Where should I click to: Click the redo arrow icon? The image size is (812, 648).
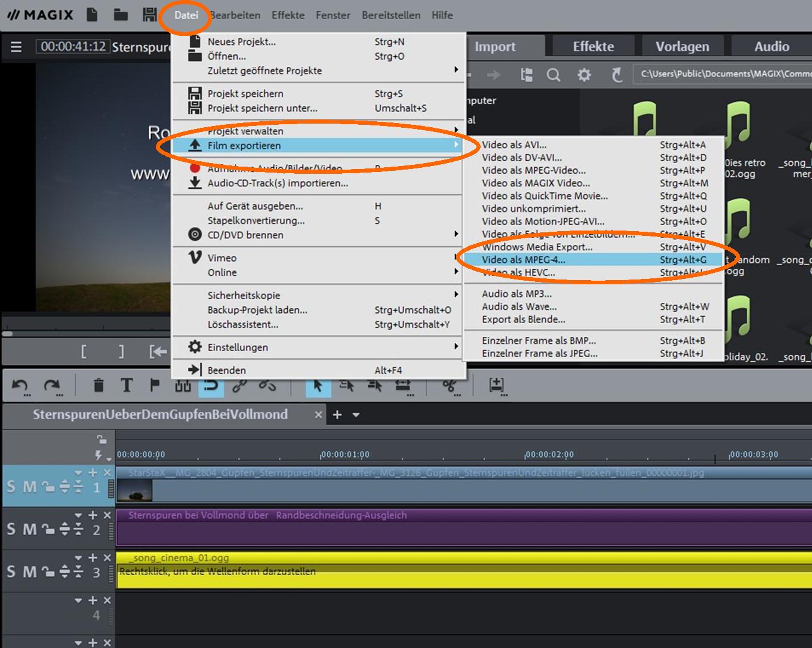coord(52,386)
